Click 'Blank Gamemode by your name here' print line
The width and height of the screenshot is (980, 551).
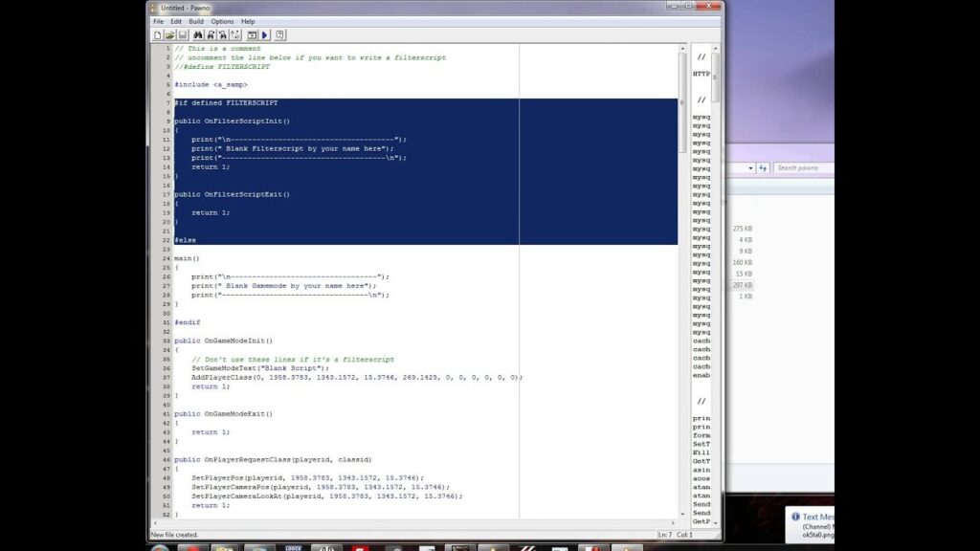tap(283, 285)
